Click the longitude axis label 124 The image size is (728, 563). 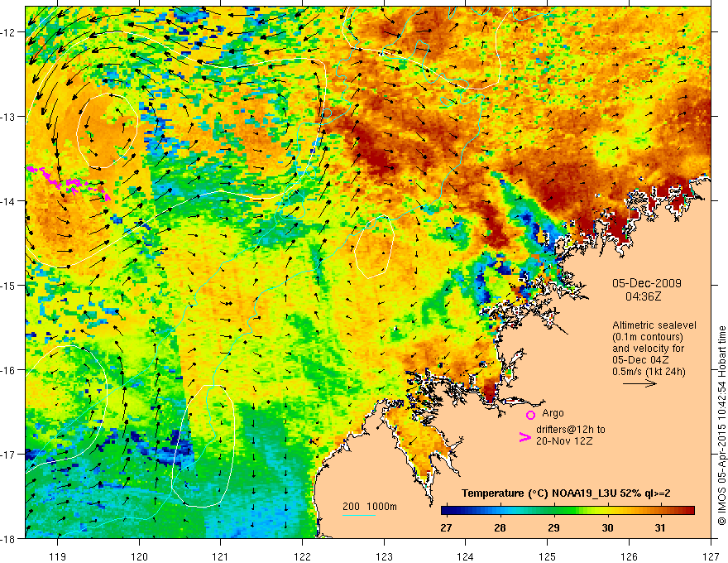tap(466, 556)
